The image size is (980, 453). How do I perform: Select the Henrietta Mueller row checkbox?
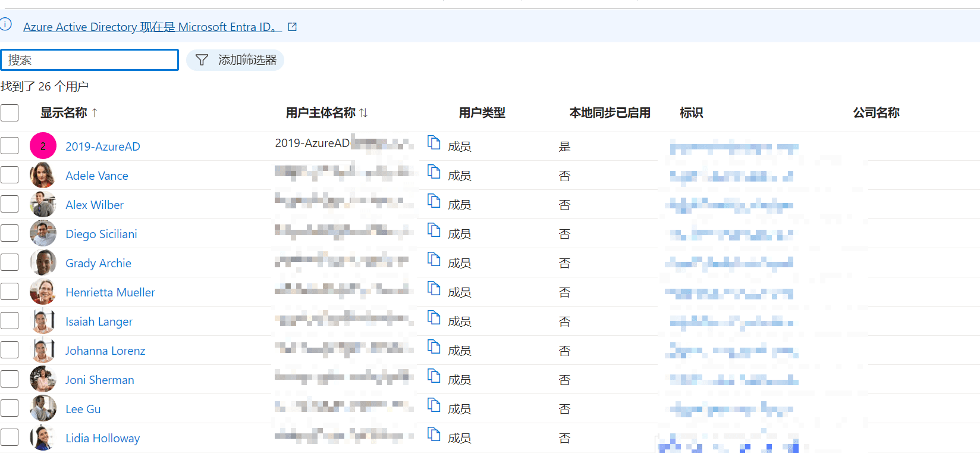10,292
